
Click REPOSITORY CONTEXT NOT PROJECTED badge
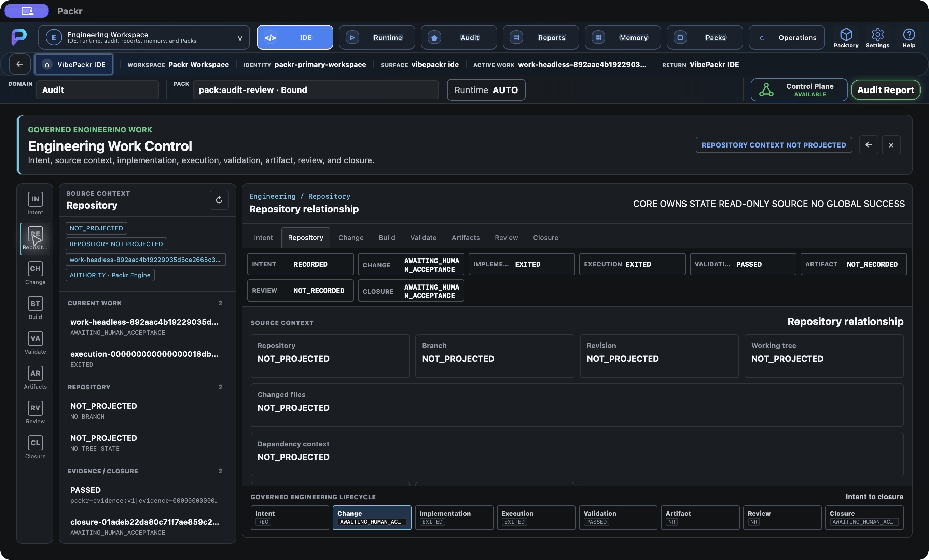(774, 145)
